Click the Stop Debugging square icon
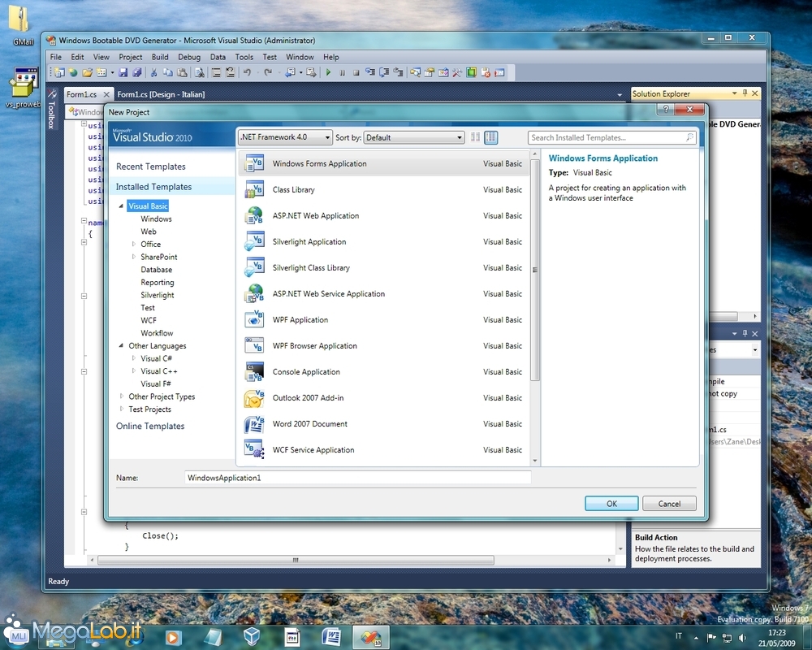This screenshot has width=812, height=650. (356, 72)
